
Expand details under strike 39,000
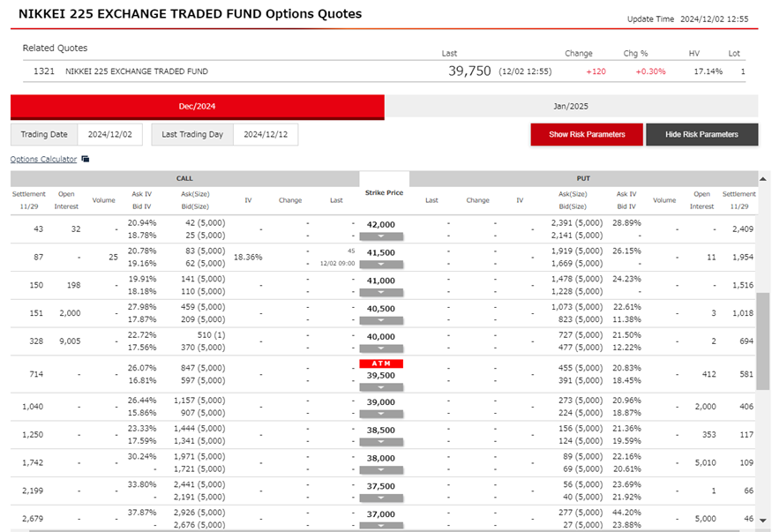381,414
